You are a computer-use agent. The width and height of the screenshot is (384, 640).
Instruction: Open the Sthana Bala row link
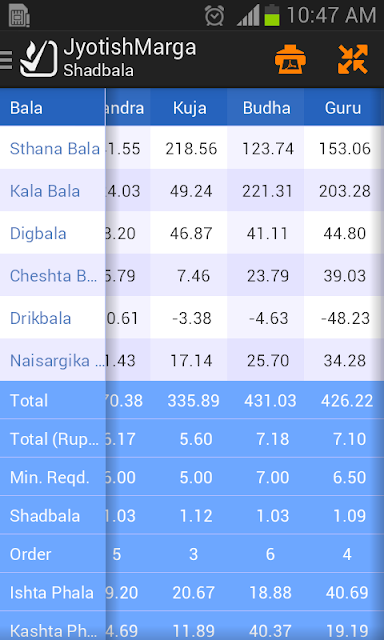click(55, 149)
